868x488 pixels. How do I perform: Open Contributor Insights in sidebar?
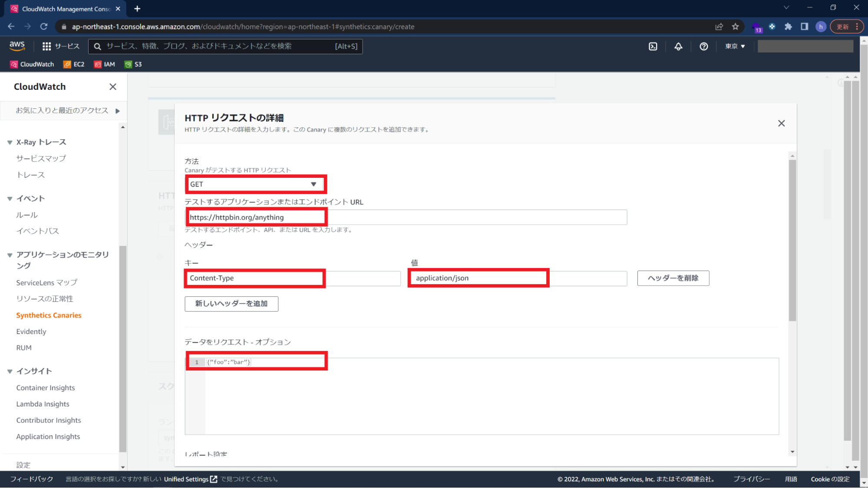pyautogui.click(x=49, y=420)
